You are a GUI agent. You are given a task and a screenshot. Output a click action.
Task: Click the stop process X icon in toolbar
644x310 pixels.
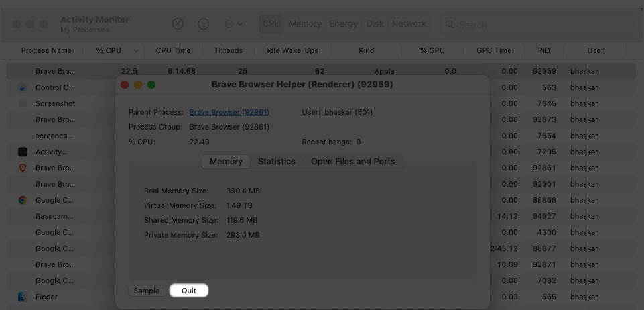[x=178, y=24]
